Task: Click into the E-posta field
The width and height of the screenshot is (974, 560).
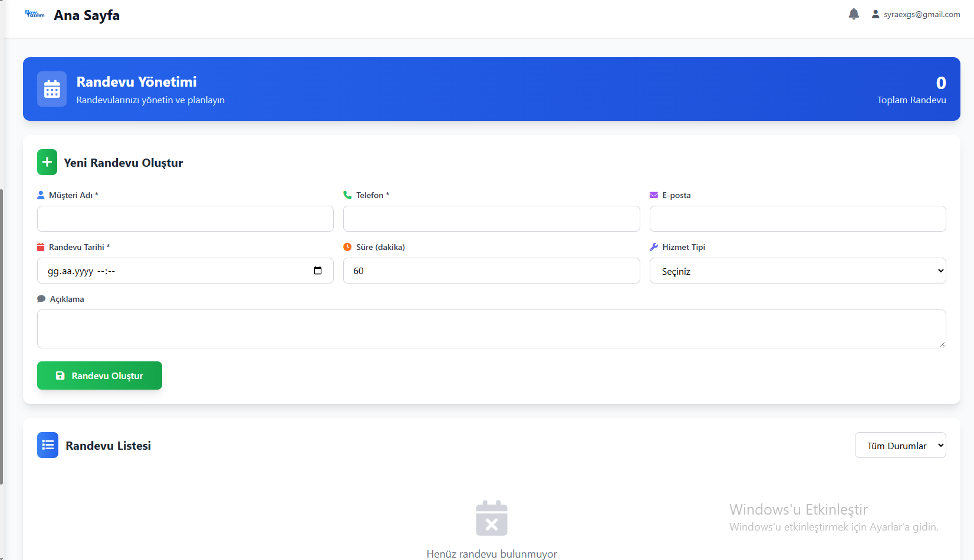Action: [x=798, y=219]
